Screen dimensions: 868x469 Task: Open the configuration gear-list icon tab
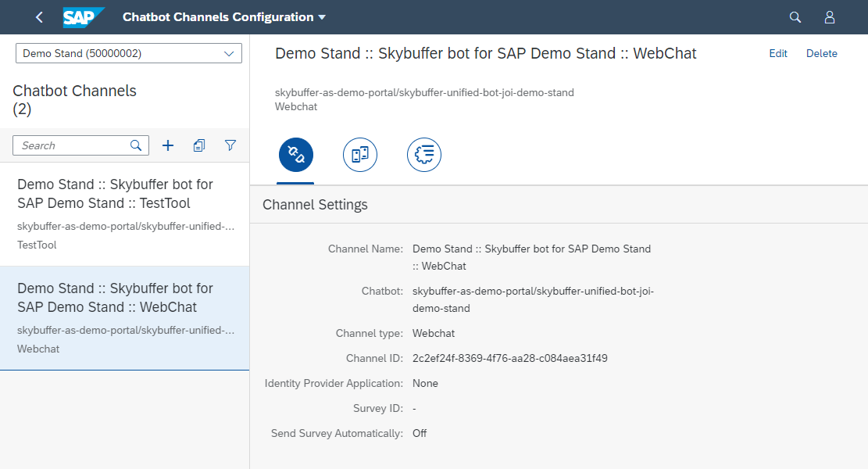424,155
